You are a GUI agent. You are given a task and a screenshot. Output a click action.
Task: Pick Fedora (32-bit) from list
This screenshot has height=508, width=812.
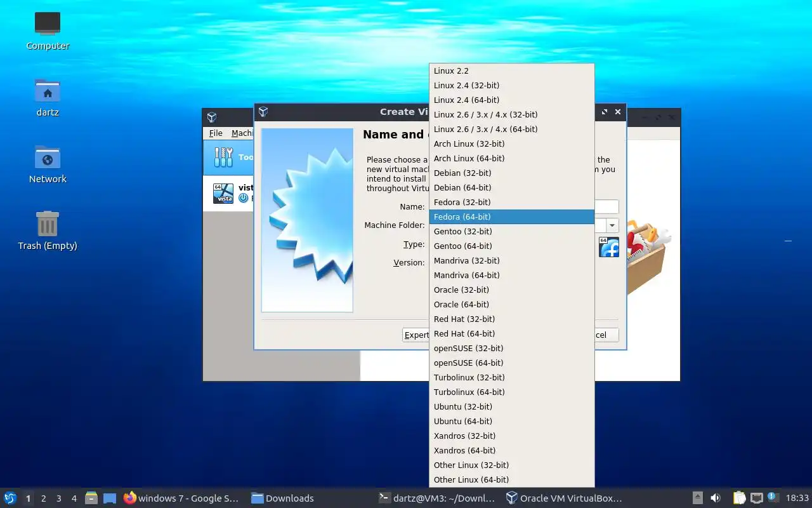(x=512, y=202)
